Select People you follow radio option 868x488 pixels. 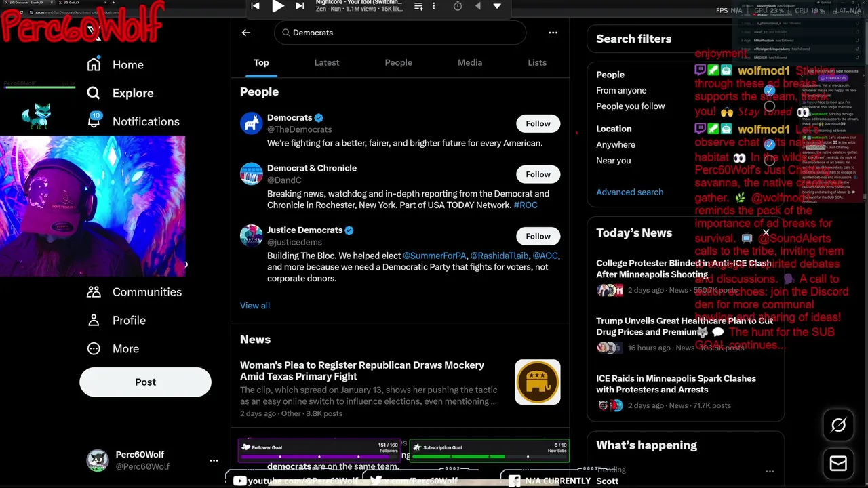click(x=769, y=106)
